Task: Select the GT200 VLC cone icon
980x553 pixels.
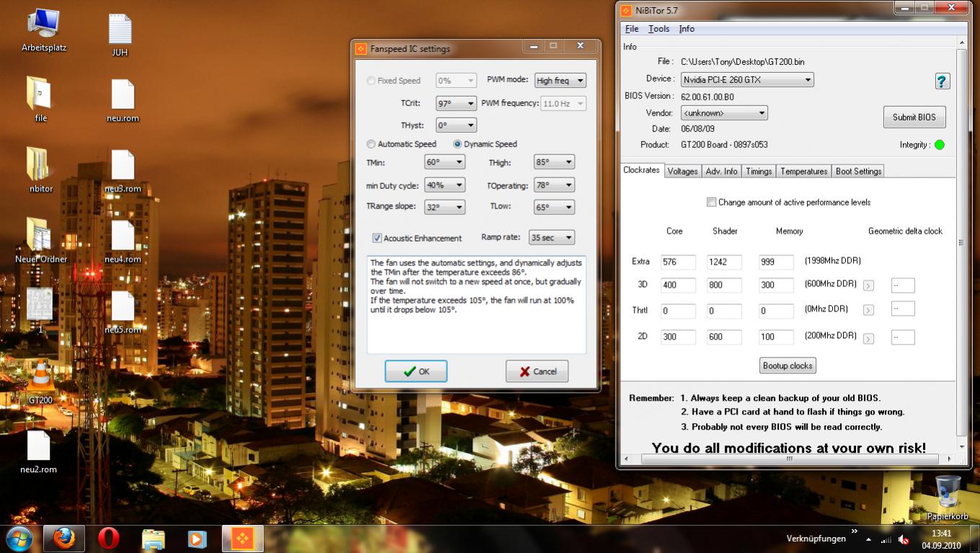Action: click(x=41, y=380)
